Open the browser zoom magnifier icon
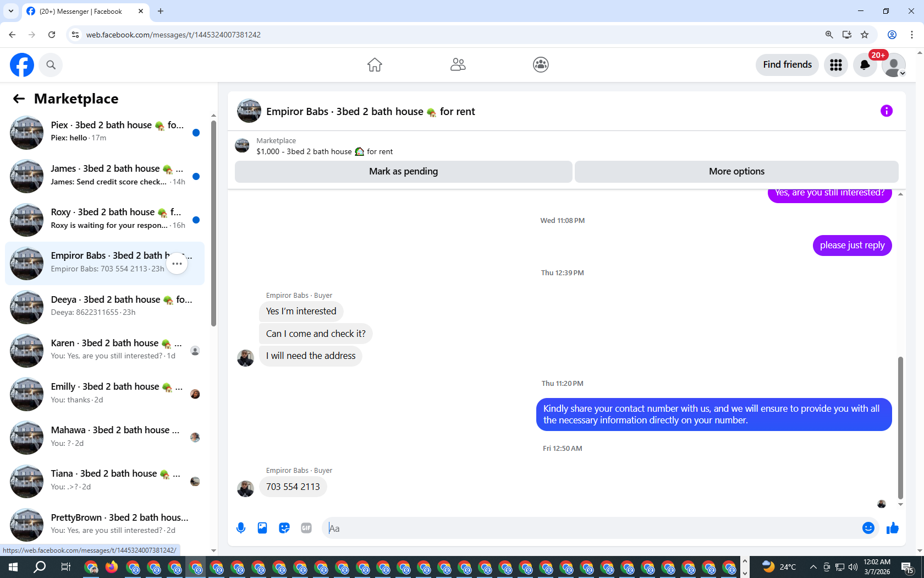This screenshot has height=578, width=924. (829, 35)
